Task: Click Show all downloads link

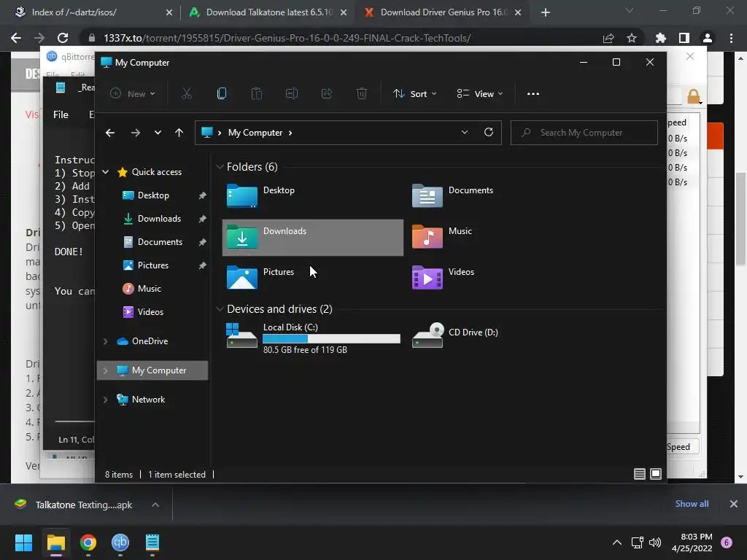Action: [692, 504]
